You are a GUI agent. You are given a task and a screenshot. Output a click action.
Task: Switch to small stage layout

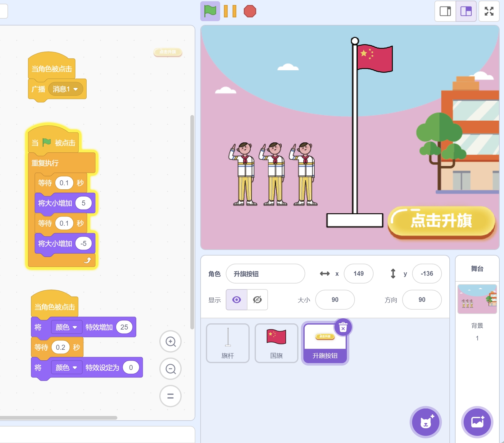[x=445, y=12]
